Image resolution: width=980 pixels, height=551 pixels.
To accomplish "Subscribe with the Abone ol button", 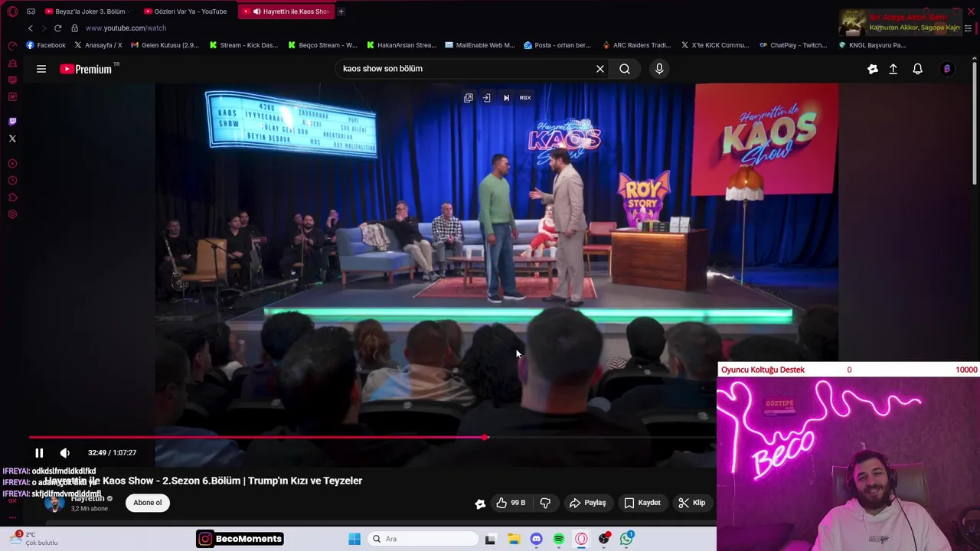I will click(148, 503).
